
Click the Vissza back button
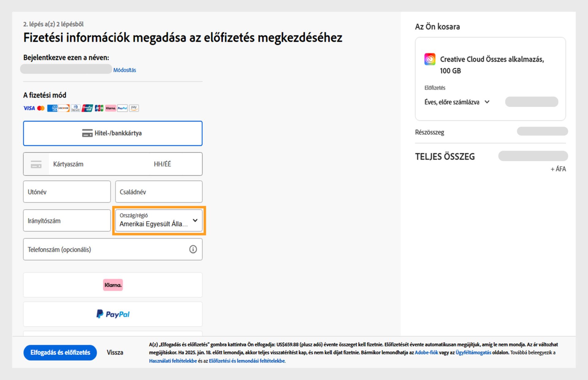tap(115, 352)
